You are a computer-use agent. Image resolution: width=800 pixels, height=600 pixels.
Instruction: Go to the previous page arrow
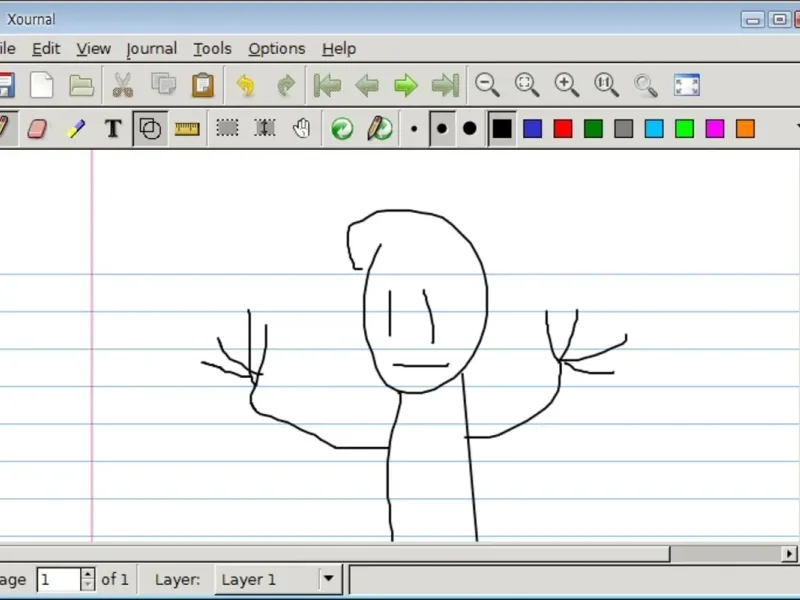367,85
